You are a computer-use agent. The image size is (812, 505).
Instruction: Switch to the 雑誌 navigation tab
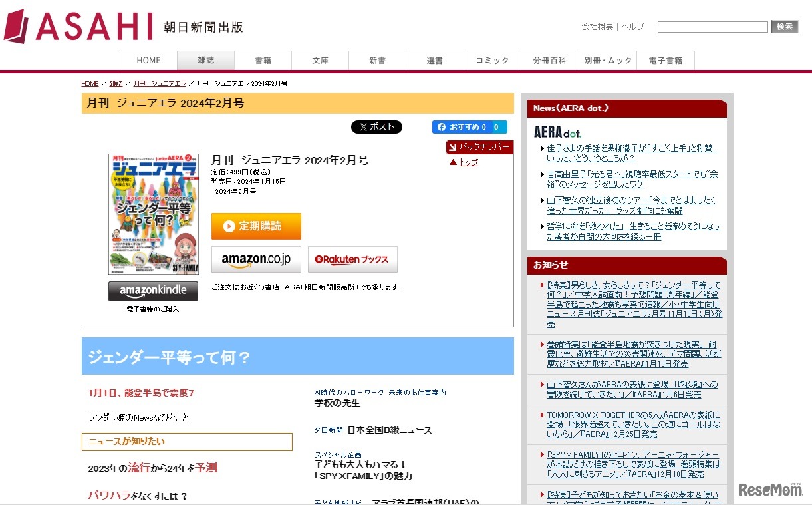(205, 60)
